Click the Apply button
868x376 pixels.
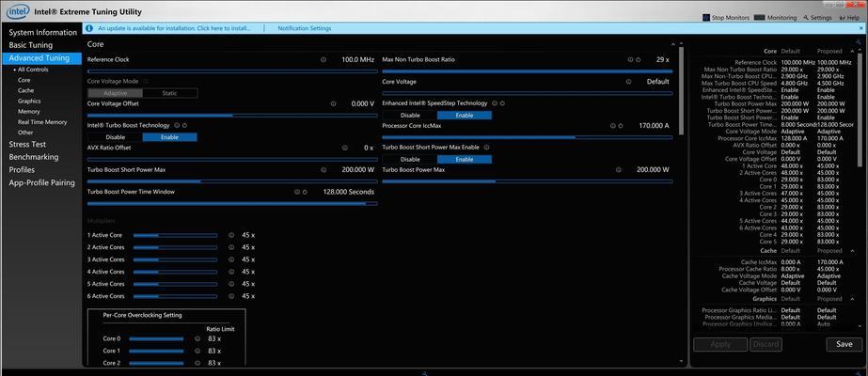click(720, 344)
